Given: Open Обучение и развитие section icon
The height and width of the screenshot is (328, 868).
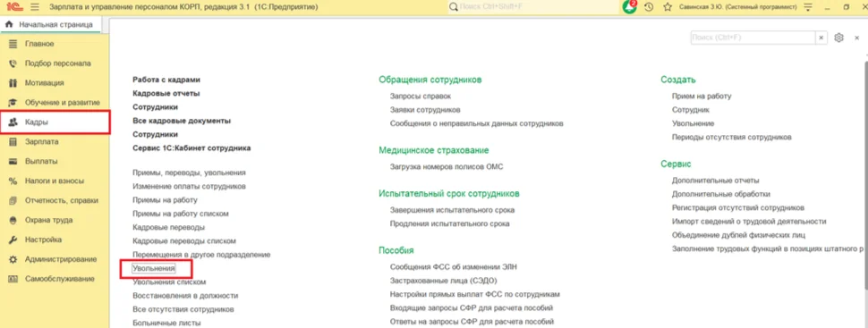Looking at the screenshot, I should [13, 102].
